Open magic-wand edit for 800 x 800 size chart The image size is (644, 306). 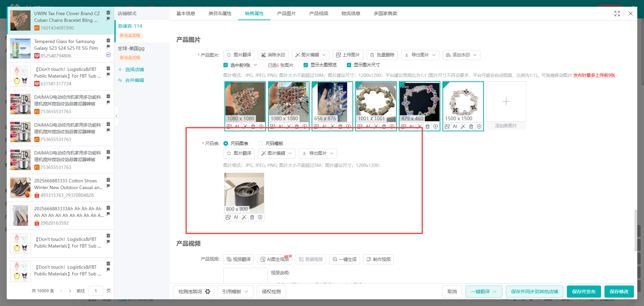pyautogui.click(x=244, y=217)
